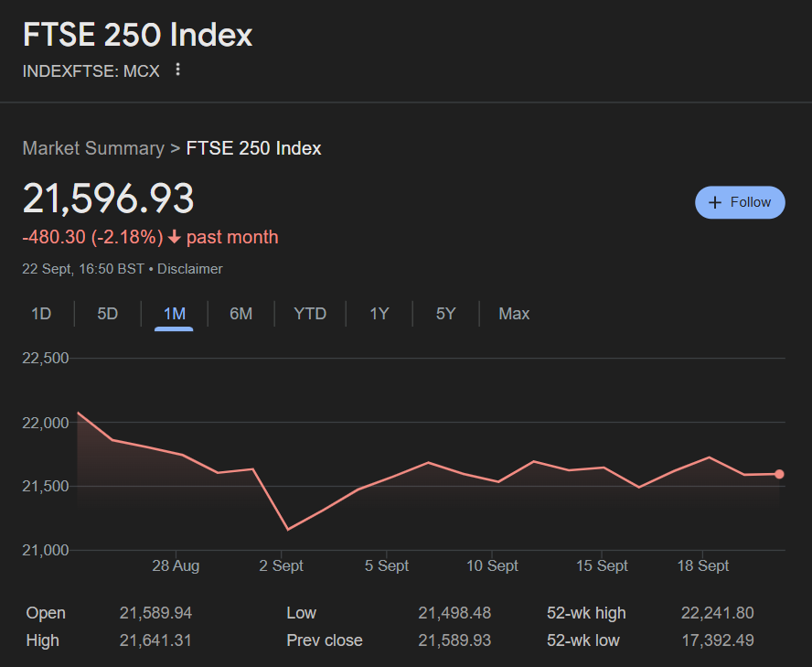The width and height of the screenshot is (812, 667).
Task: Click the 22,500 y-axis label
Action: (x=45, y=358)
